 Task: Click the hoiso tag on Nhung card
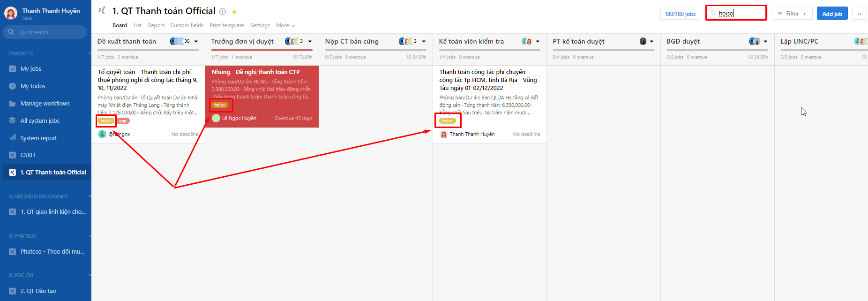click(x=220, y=105)
